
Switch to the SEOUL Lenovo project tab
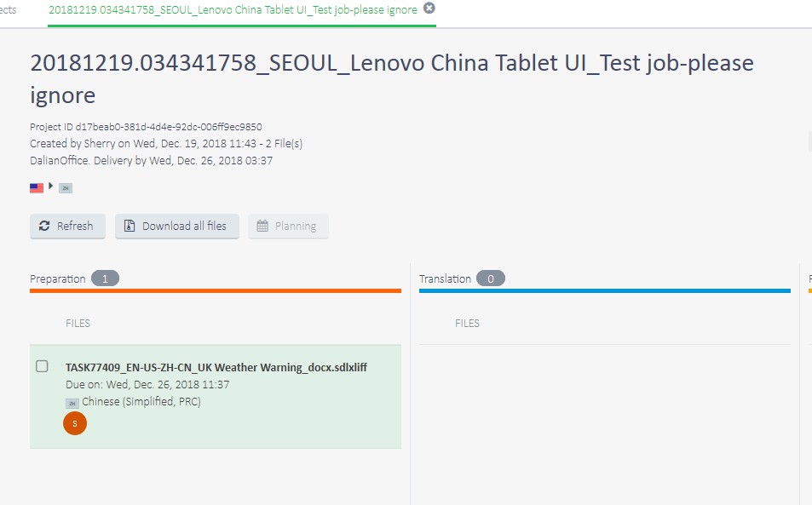233,9
